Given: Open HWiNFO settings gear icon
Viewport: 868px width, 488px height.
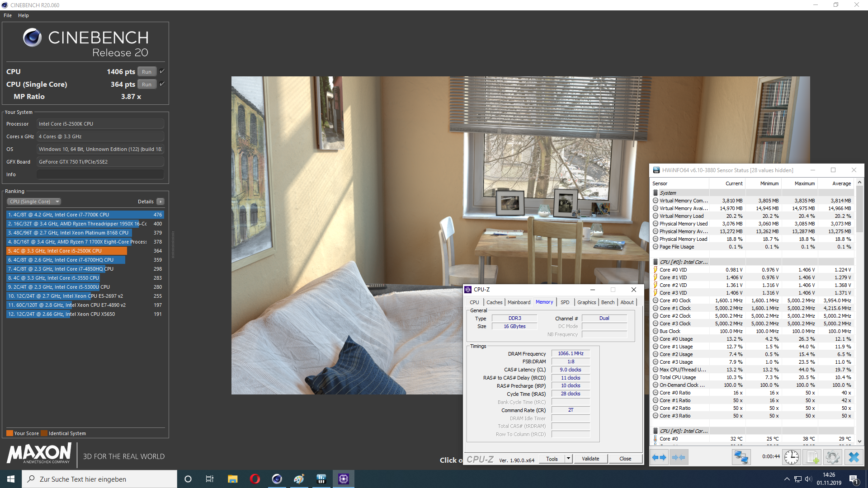Looking at the screenshot, I should click(832, 457).
